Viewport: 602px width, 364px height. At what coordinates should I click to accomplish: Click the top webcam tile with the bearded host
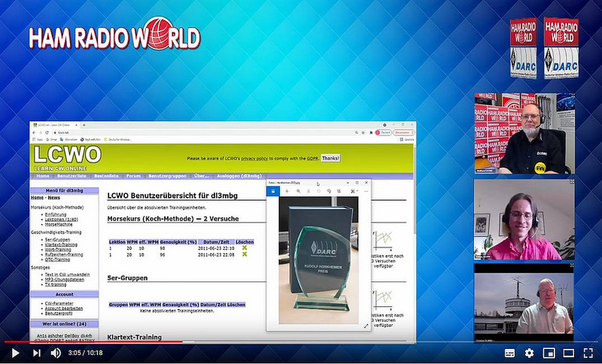coord(524,133)
